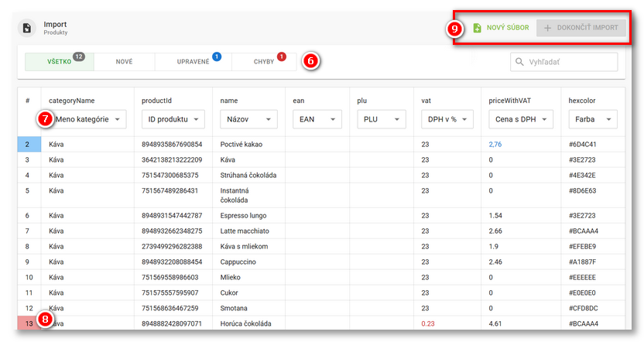Open the ID produktu column dropdown
Viewport: 644px width, 342px height.
point(173,119)
